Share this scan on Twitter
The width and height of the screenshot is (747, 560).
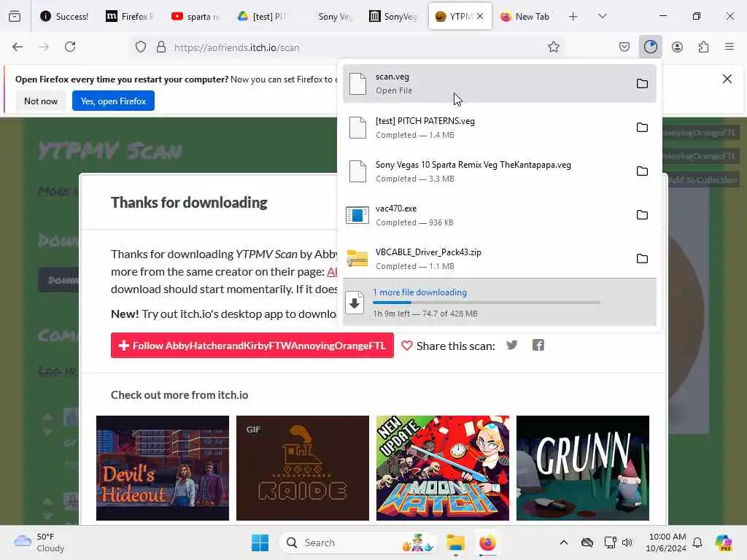511,345
